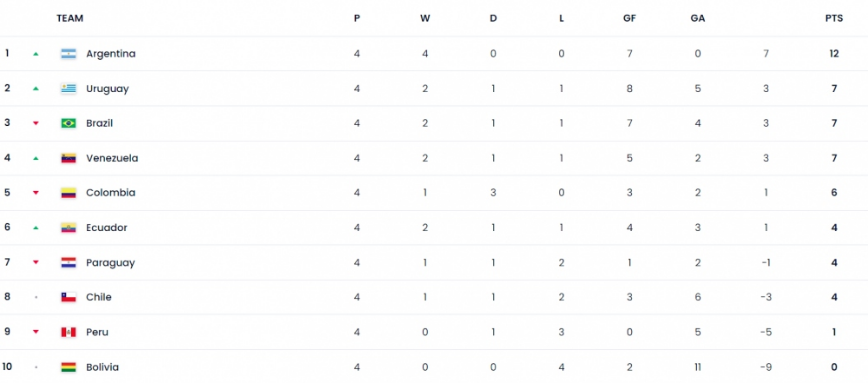
Task: Open the Argentina team name link
Action: [x=111, y=54]
